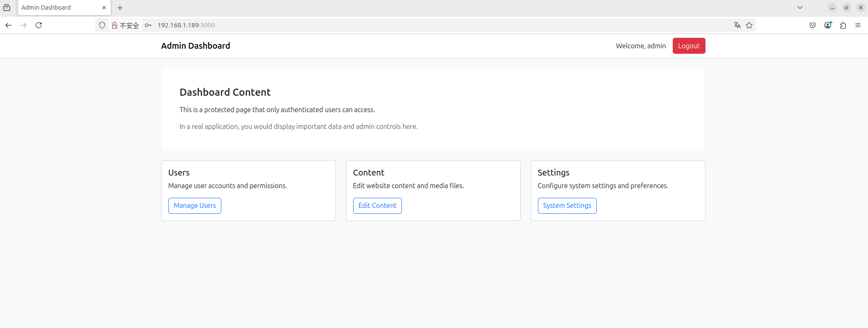Click the browser back arrow

pyautogui.click(x=8, y=25)
